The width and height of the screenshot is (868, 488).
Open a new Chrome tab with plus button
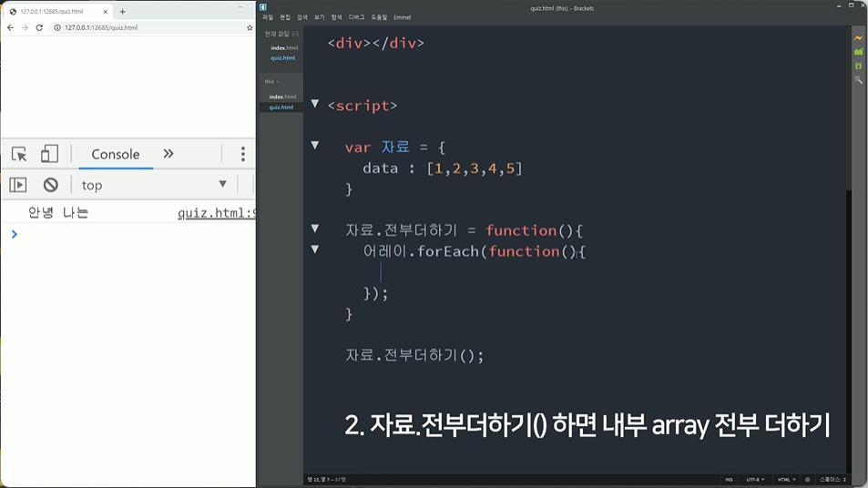click(122, 12)
